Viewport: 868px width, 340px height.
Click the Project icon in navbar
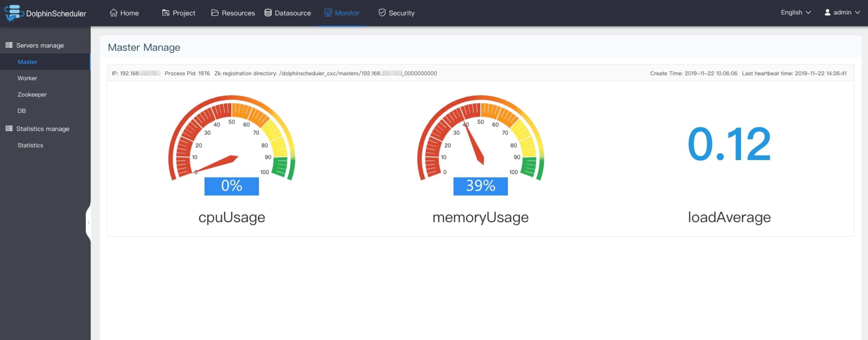pyautogui.click(x=166, y=13)
